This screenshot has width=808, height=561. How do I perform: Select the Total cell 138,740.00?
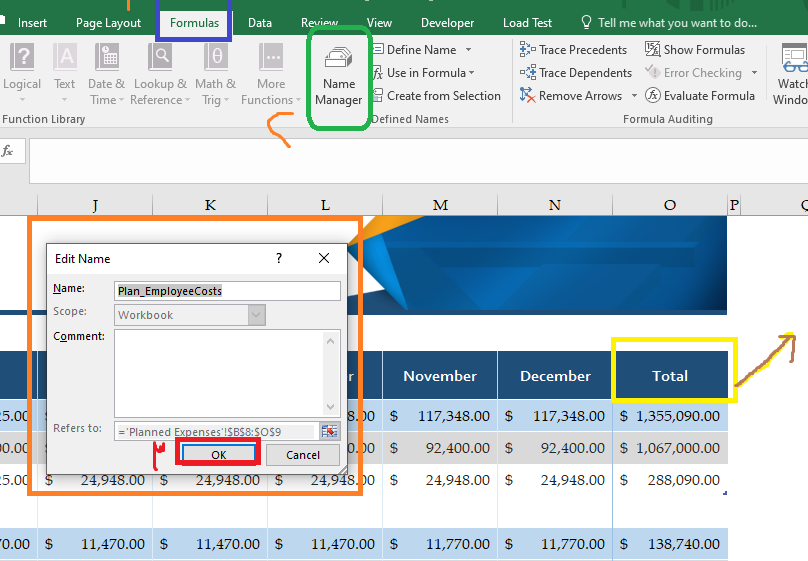[670, 543]
